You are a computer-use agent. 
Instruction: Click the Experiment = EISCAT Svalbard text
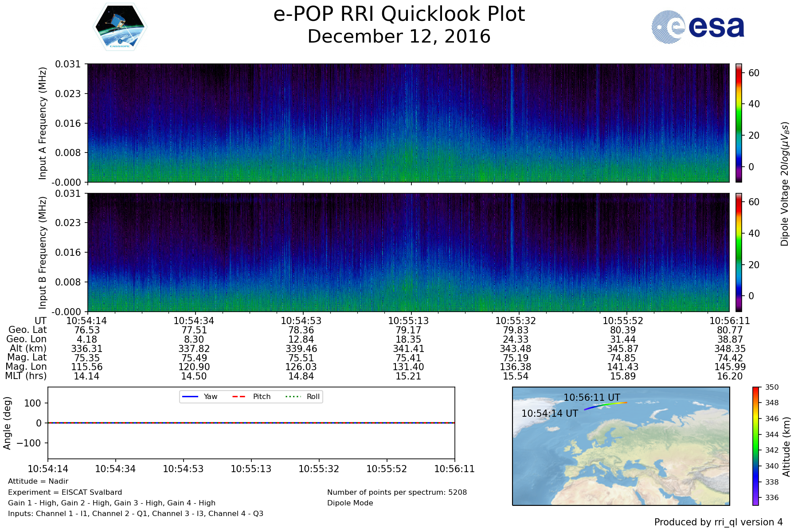[65, 492]
